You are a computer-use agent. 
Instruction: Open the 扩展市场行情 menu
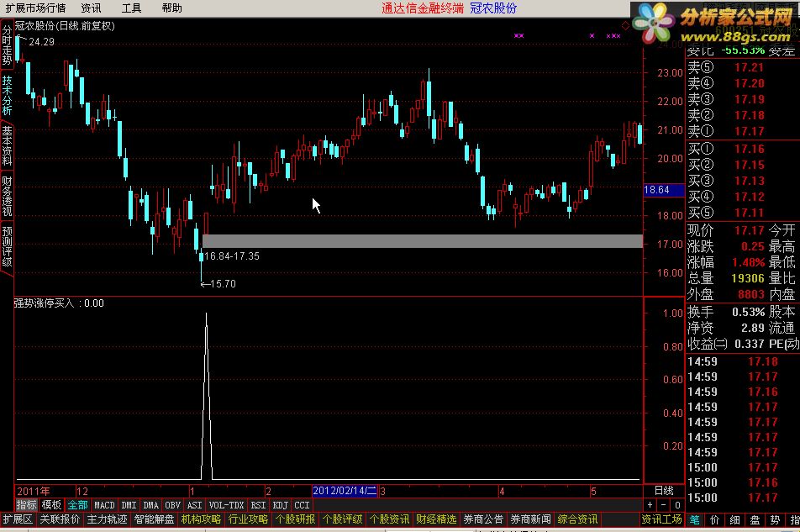point(35,8)
